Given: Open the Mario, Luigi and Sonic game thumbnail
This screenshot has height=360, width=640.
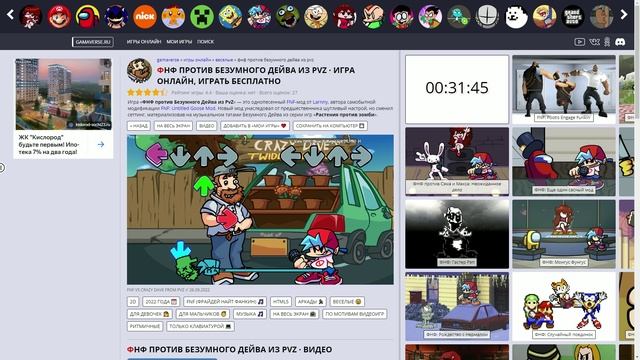Looking at the screenshot, I should (x=564, y=306).
